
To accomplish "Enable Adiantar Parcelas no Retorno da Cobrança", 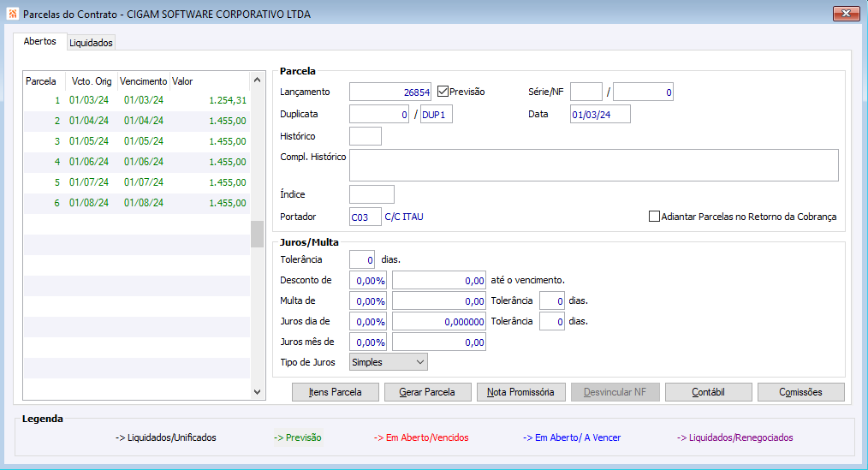I will click(654, 217).
